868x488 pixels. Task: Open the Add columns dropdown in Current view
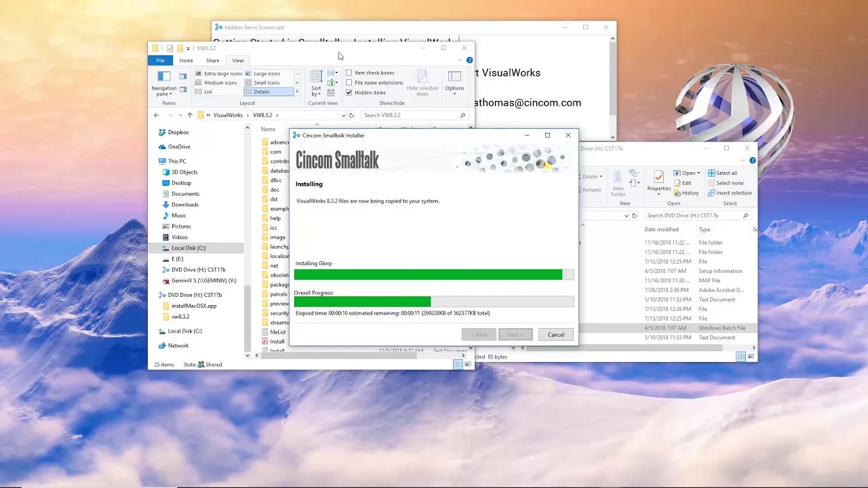tap(332, 83)
